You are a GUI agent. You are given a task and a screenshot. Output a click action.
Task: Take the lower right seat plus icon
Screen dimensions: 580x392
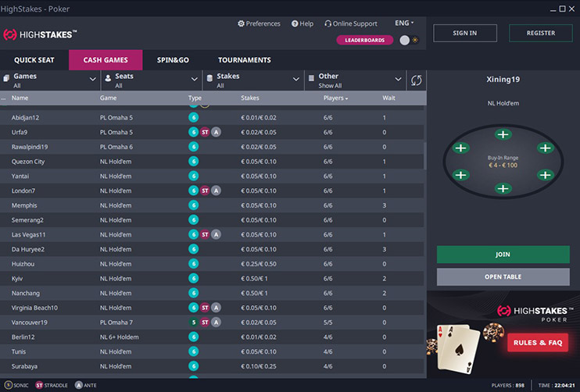(x=546, y=175)
